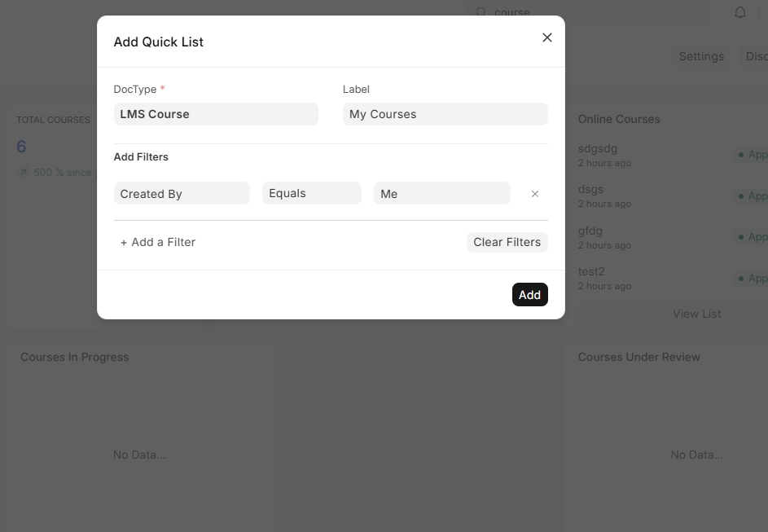
Task: Click Add a Filter
Action: click(158, 242)
